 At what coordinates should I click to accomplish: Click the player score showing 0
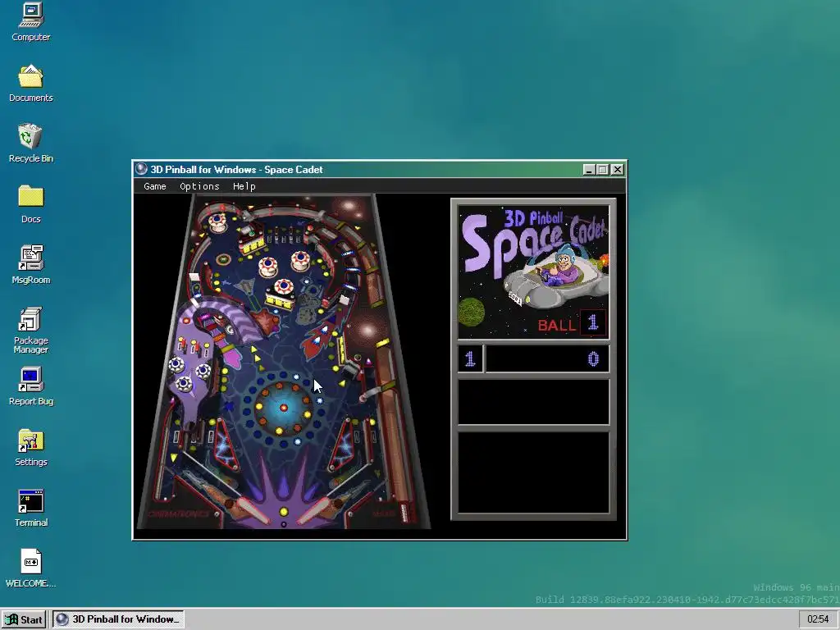coord(547,359)
